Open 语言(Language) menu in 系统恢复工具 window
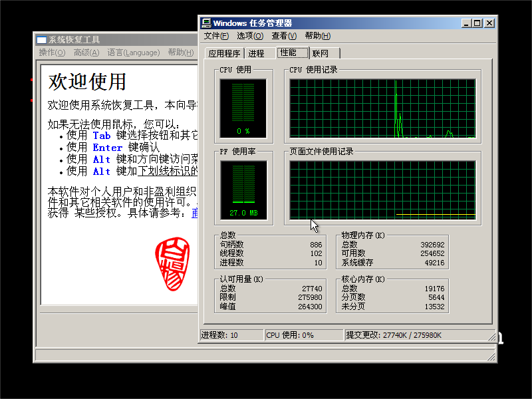Viewport: 532px width, 399px height. point(134,53)
